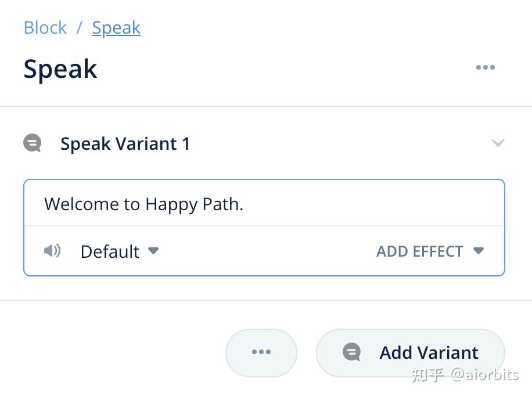Go to Block in the breadcrumb
This screenshot has width=532, height=396.
[45, 28]
